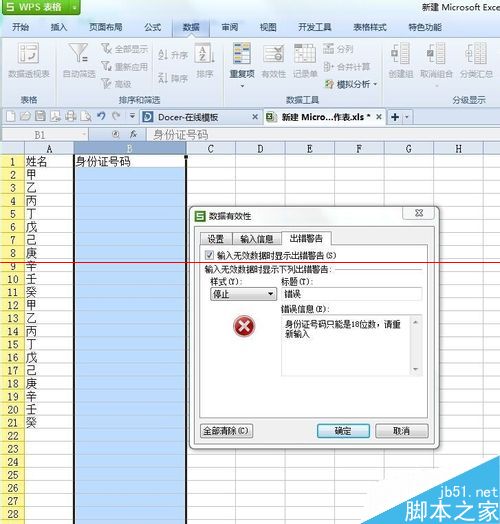Click the fx insert function icon
Viewport: 500px width, 524px height.
(x=133, y=134)
